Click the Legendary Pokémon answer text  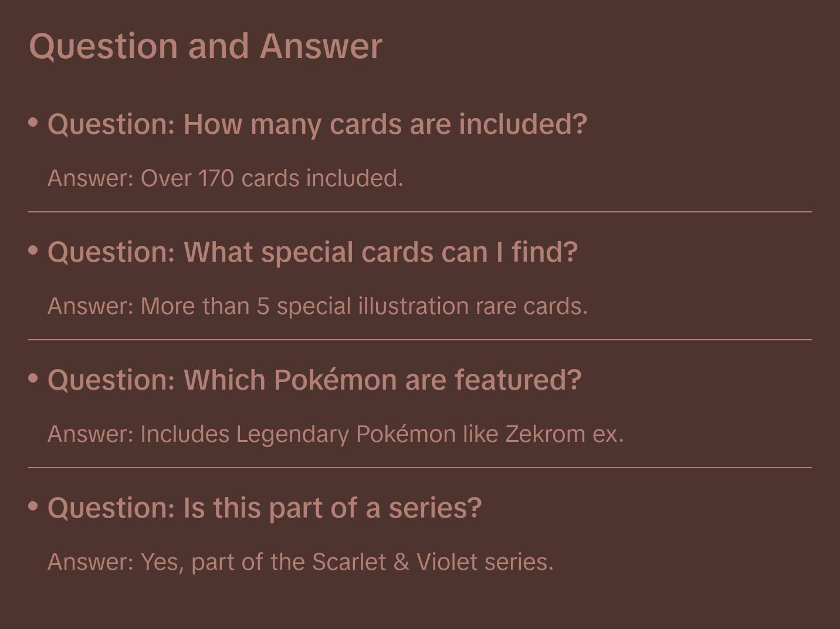336,434
